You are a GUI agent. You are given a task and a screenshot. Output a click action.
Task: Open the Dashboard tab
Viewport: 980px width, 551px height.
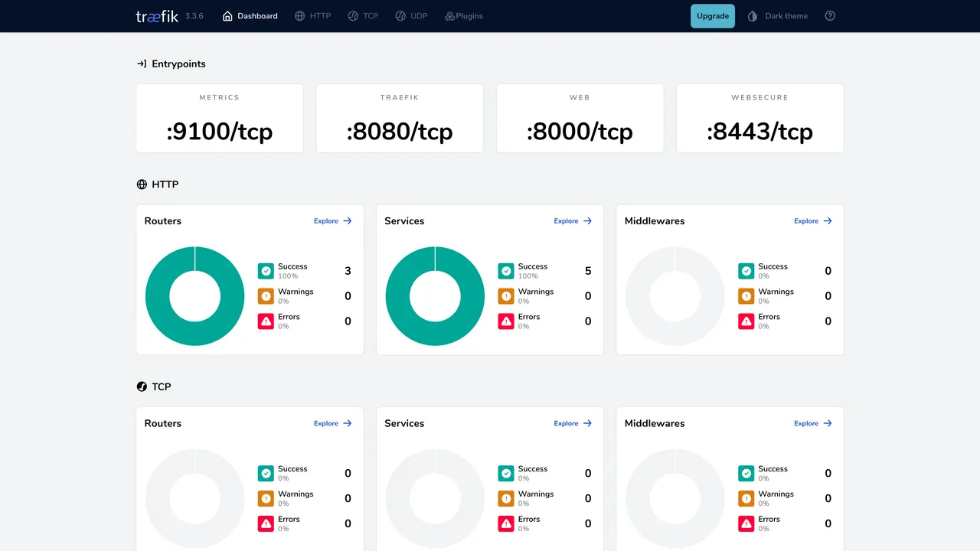pyautogui.click(x=250, y=16)
